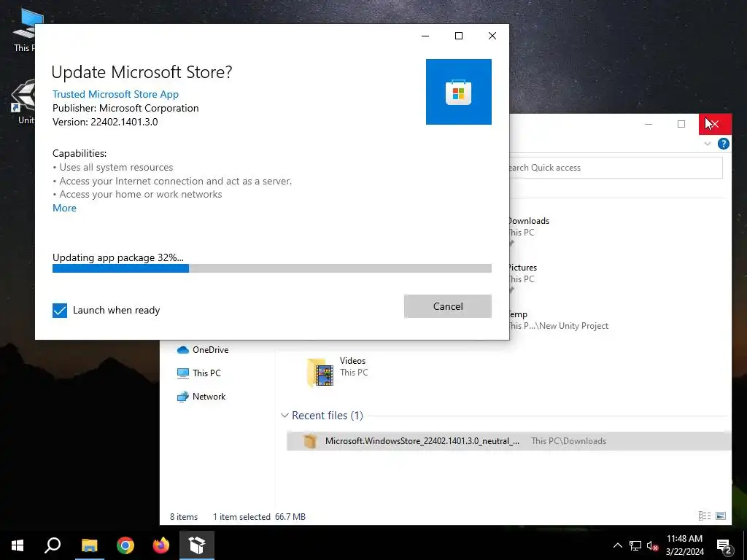This screenshot has width=747, height=560.
Task: Switch to details view in File Explorer
Action: pos(705,516)
